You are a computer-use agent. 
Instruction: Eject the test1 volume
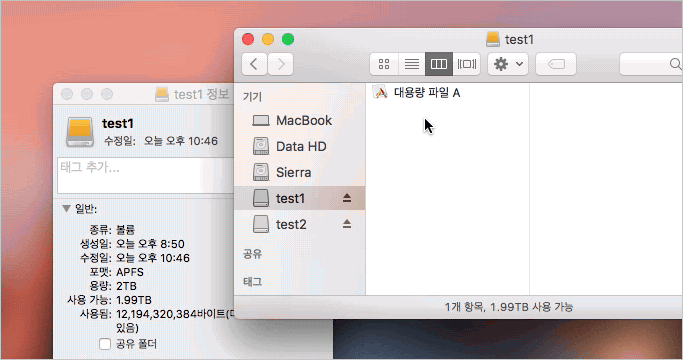[347, 198]
